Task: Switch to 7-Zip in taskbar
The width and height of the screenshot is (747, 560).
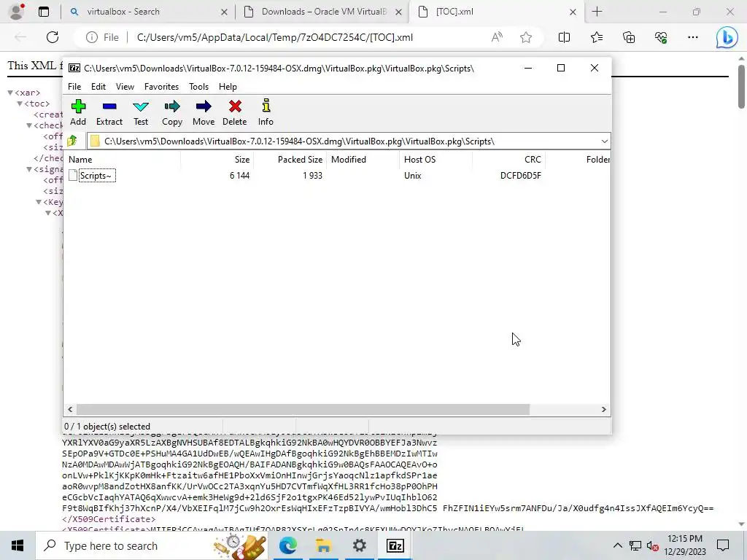Action: (x=395, y=545)
